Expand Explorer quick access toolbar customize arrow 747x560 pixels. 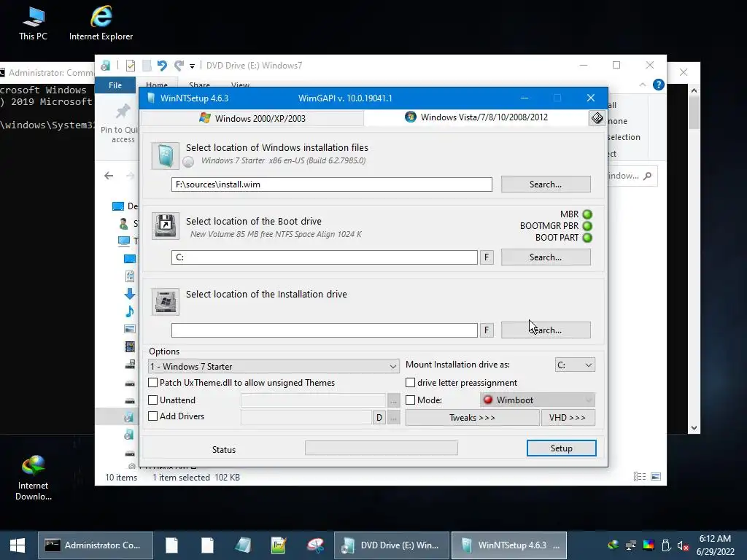pyautogui.click(x=192, y=66)
